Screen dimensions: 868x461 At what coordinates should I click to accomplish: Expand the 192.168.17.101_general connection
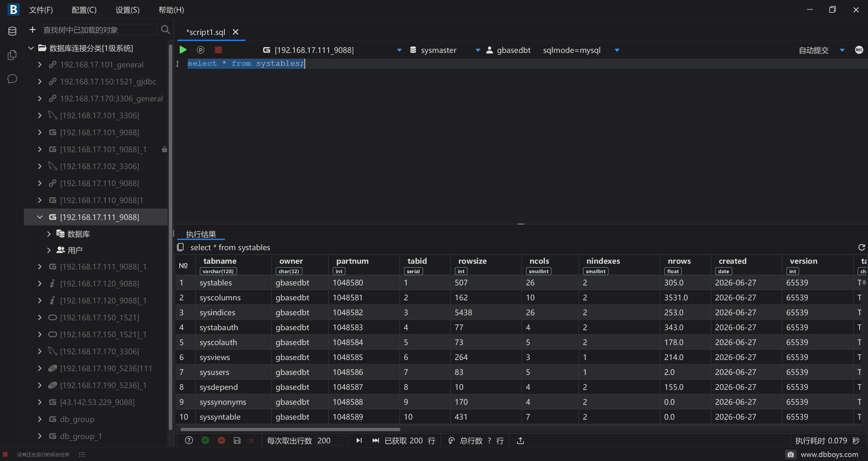click(x=40, y=64)
